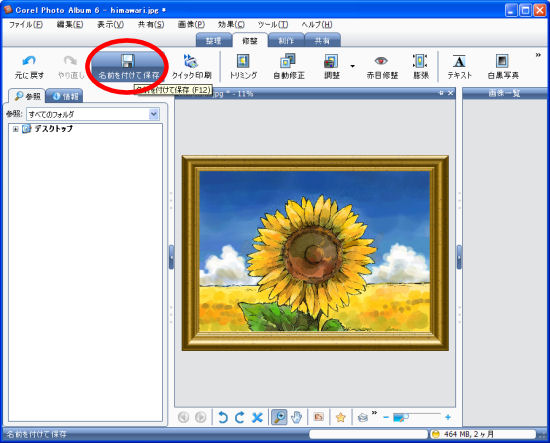Go to the next image
The width and height of the screenshot is (550, 443).
click(x=200, y=417)
